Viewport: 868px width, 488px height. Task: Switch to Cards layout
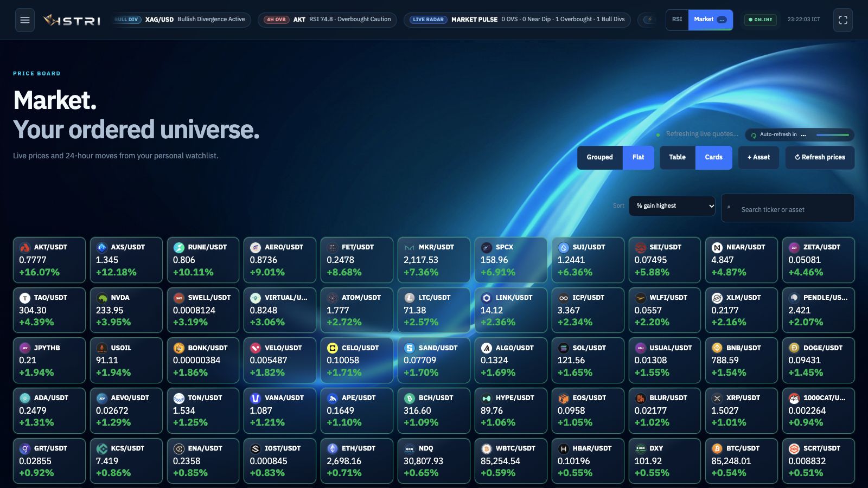click(x=713, y=157)
